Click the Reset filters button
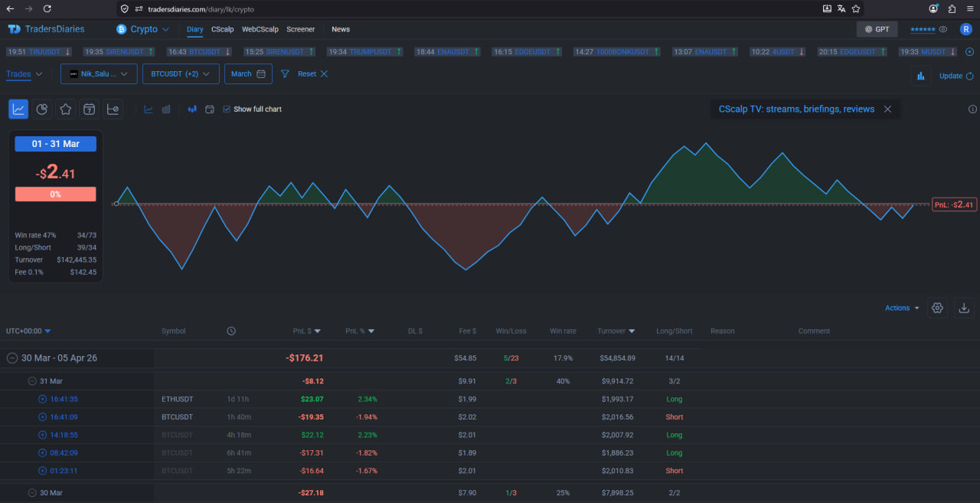980x503 pixels. tap(312, 74)
